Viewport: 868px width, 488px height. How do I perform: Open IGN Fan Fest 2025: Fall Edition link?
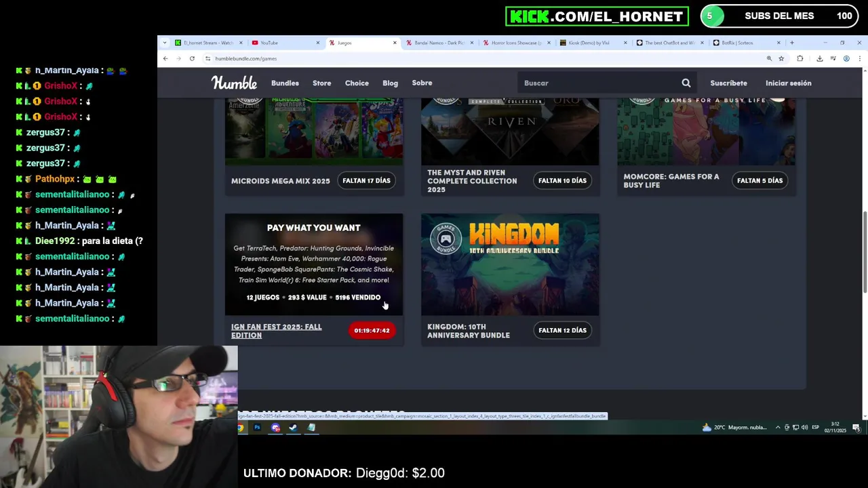pos(276,331)
